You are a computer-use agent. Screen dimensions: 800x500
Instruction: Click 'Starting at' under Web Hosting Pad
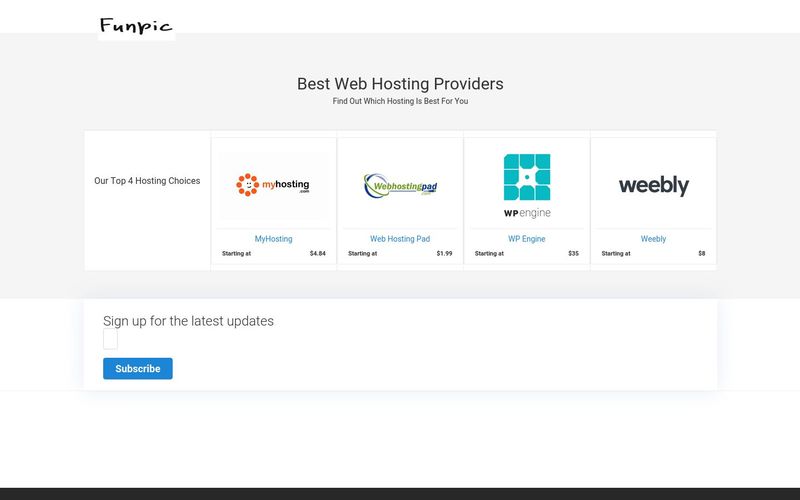pyautogui.click(x=362, y=254)
